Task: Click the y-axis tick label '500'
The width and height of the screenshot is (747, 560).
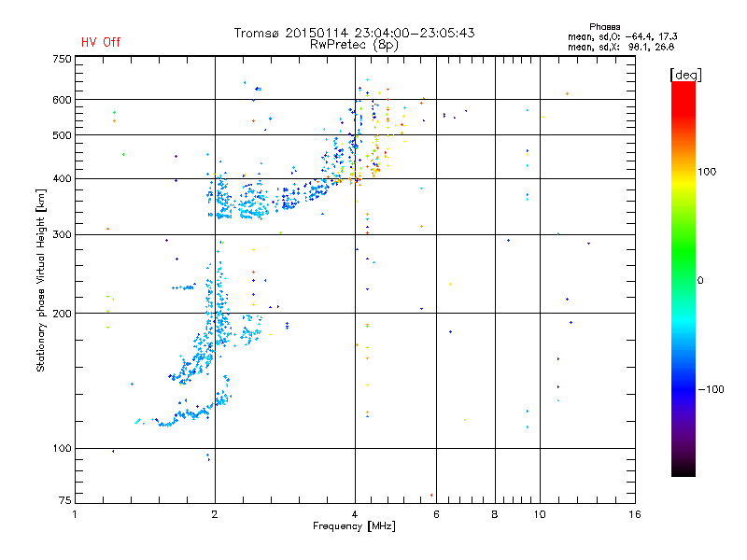Action: 62,135
